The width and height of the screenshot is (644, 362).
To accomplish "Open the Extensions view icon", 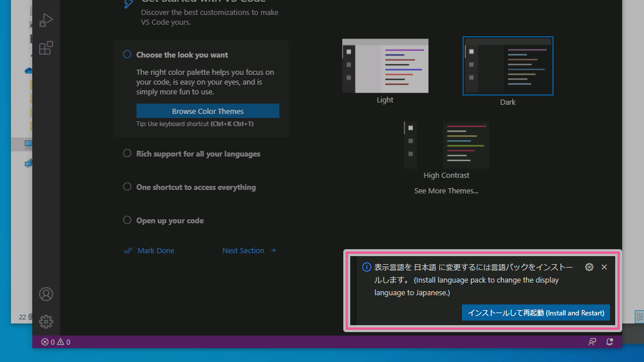I will coord(46,48).
